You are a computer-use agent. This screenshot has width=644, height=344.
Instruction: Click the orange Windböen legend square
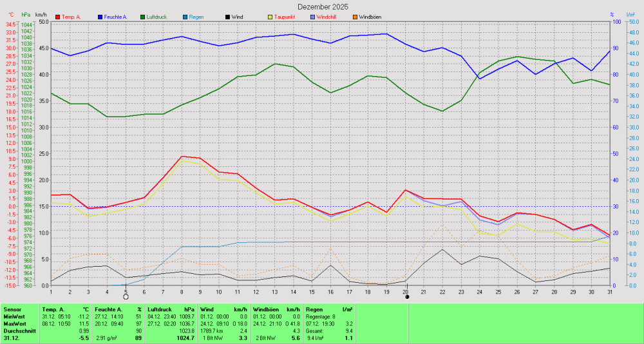coord(354,16)
